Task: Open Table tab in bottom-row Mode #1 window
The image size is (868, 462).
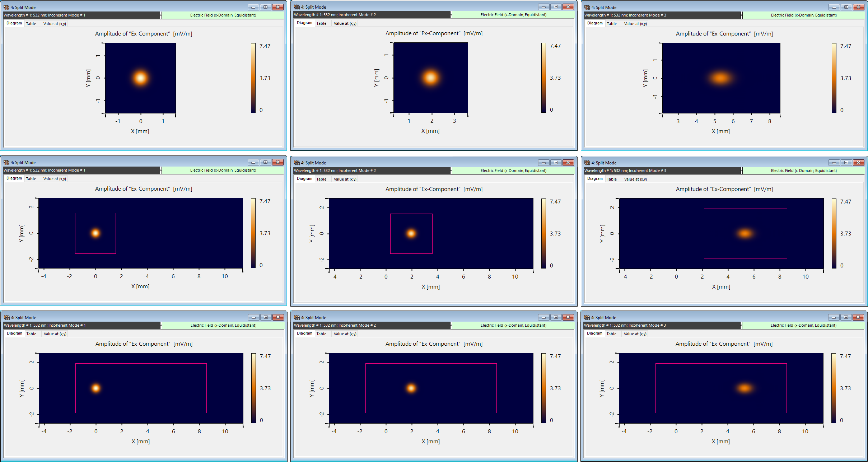Action: click(x=31, y=334)
